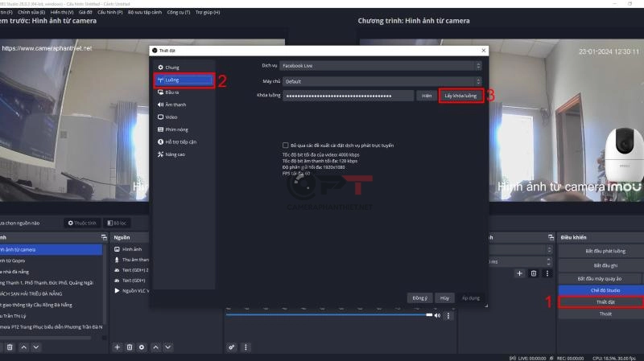Select the Cầu Trần Thị Lý scene
The height and width of the screenshot is (361, 644).
[x=51, y=316]
